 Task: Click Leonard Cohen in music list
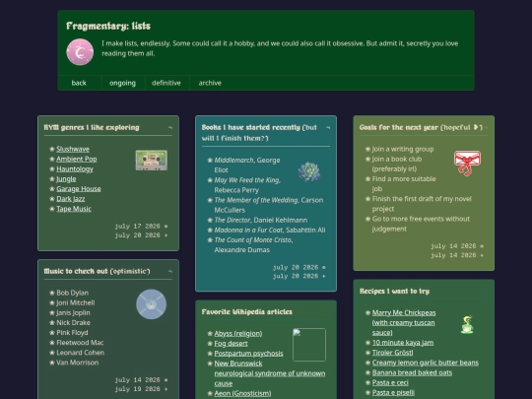click(81, 353)
